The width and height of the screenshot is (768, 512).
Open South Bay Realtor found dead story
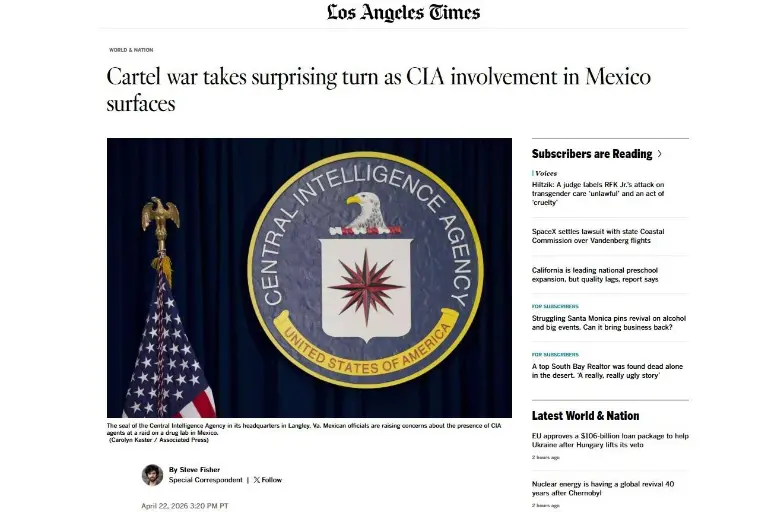pyautogui.click(x=607, y=371)
